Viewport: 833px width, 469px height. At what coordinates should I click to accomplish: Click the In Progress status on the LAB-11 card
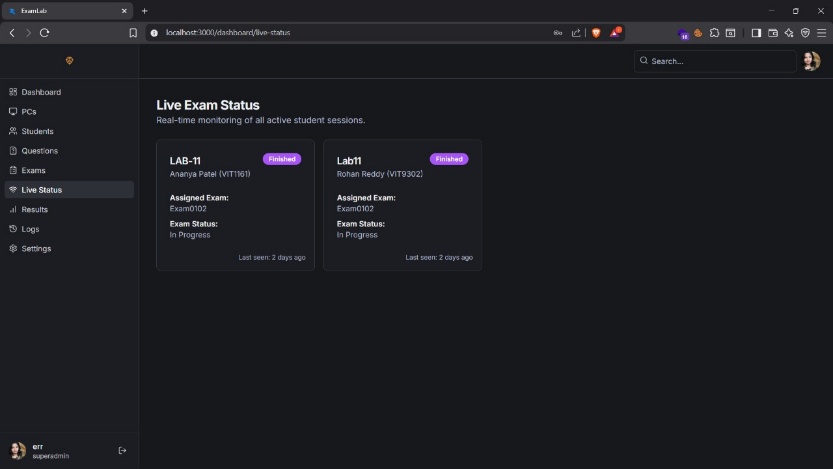tap(190, 235)
